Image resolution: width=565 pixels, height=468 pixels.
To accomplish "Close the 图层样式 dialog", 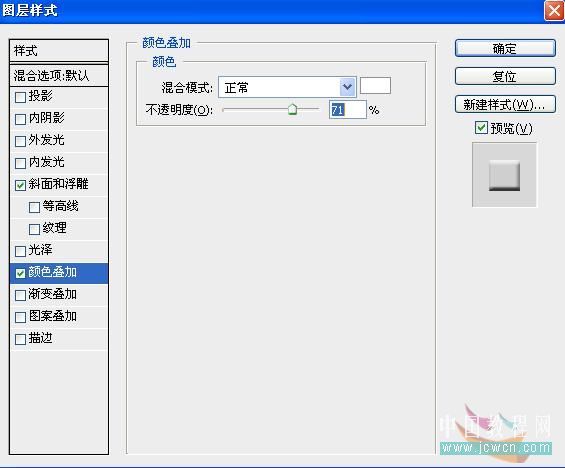I will coord(554,10).
